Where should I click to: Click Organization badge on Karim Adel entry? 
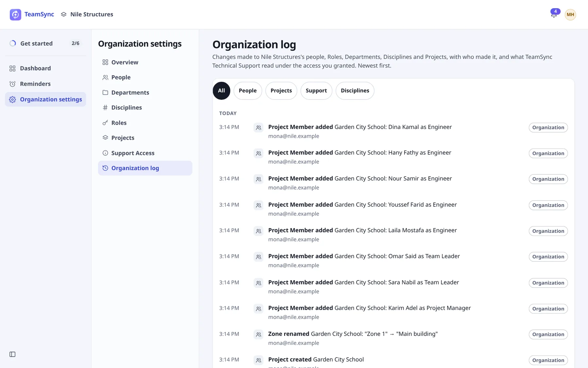(548, 309)
